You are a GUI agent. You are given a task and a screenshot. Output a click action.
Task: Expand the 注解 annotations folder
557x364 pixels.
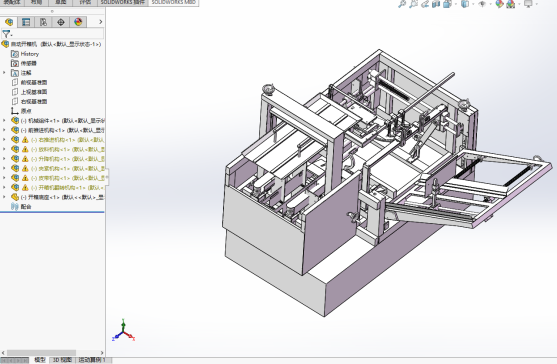coord(4,73)
